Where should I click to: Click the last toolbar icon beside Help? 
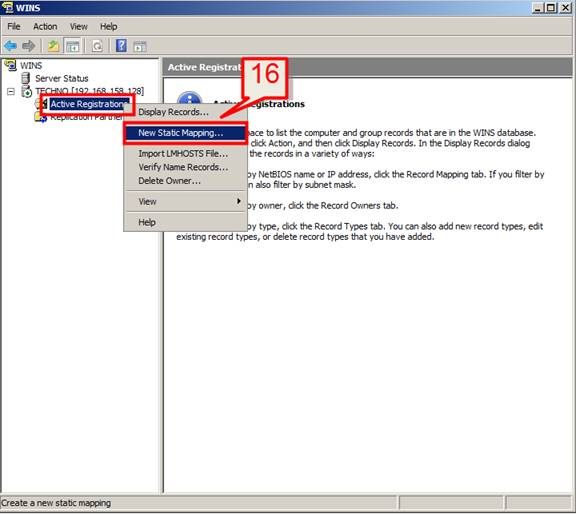click(x=140, y=46)
